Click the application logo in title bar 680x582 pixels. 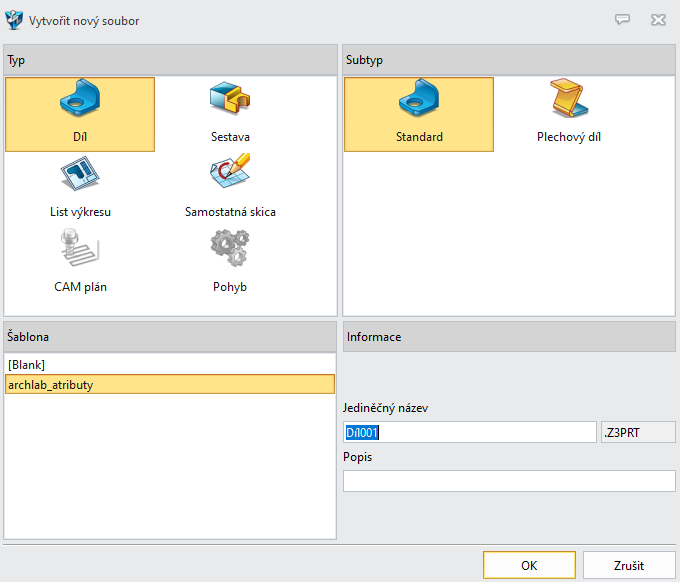14,20
